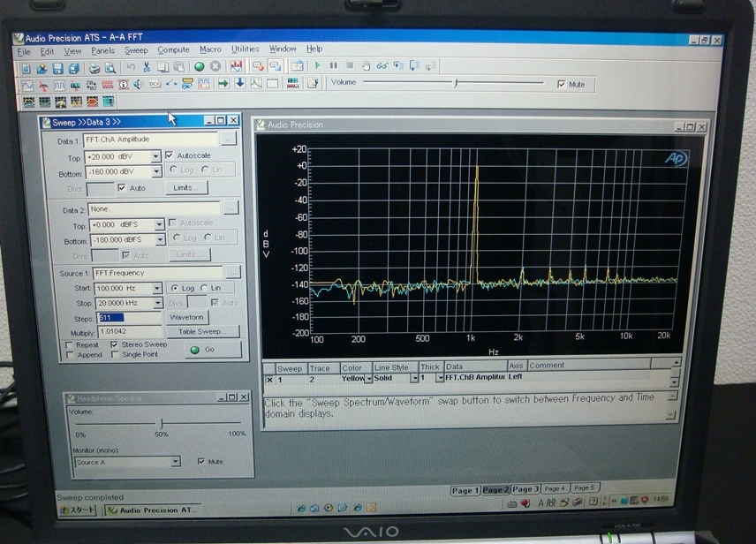Click the DCX panel toolbar icon

tap(155, 85)
